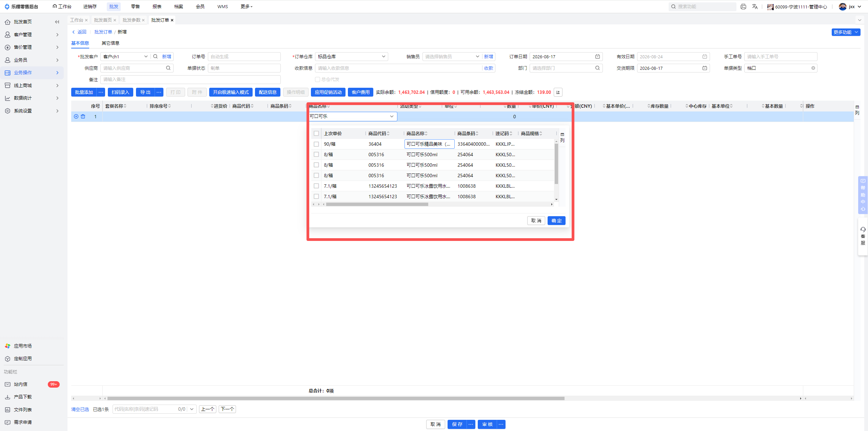Image resolution: width=868 pixels, height=431 pixels.
Task: Click the 下一个 button
Action: click(227, 409)
